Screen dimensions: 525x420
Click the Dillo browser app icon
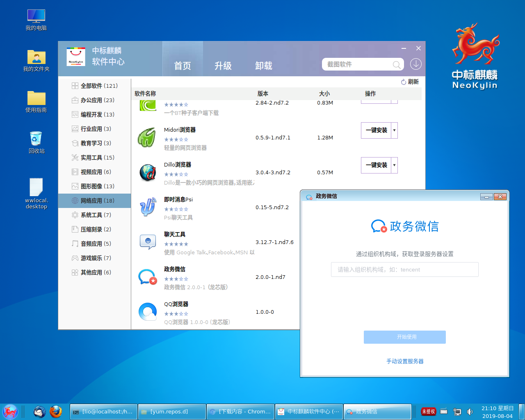click(148, 172)
